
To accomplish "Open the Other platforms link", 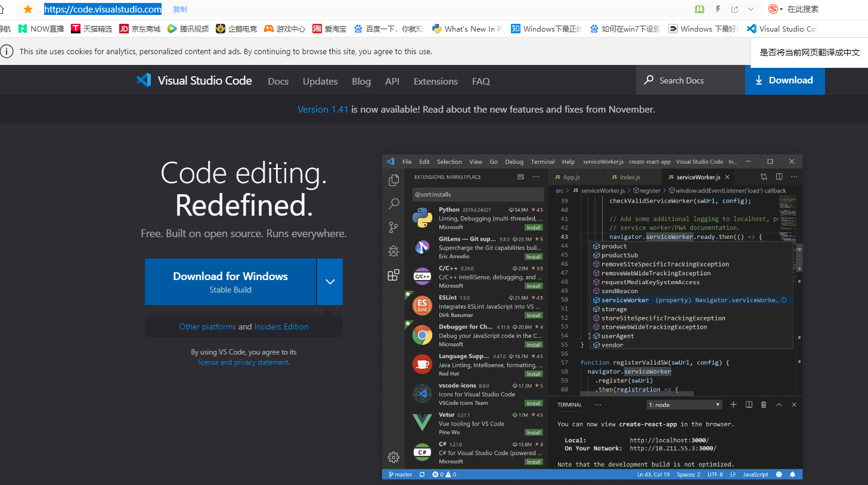I will point(207,327).
